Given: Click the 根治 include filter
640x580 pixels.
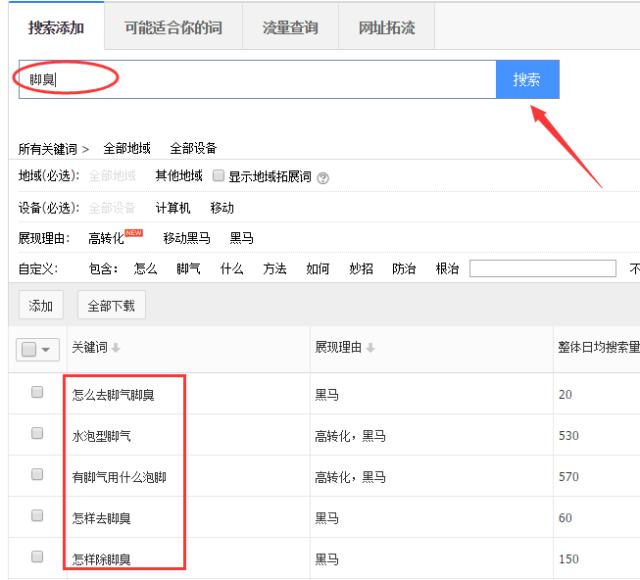Looking at the screenshot, I should pyautogui.click(x=447, y=269).
